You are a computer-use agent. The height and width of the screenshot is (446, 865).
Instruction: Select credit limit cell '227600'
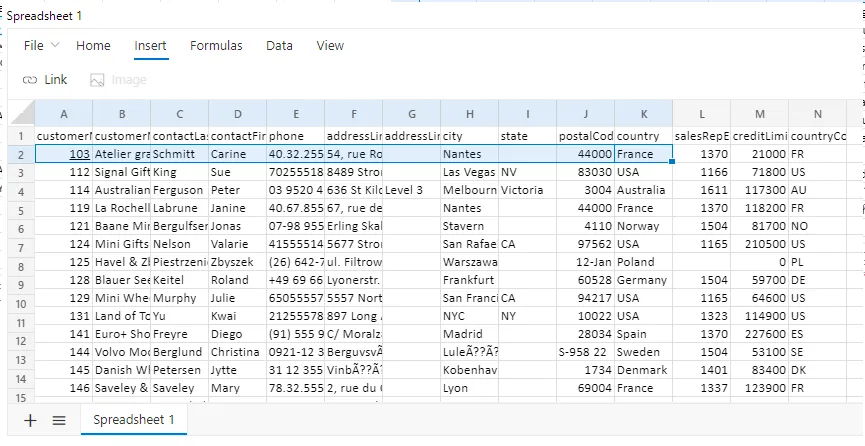point(760,334)
